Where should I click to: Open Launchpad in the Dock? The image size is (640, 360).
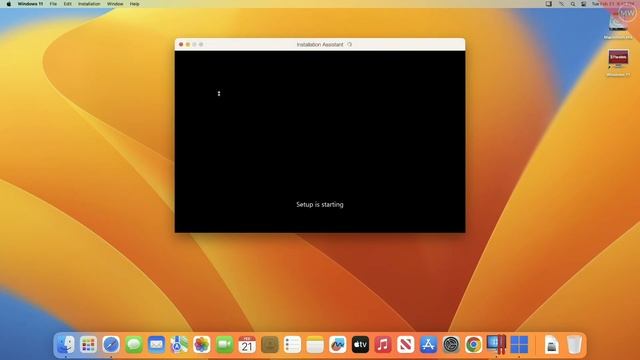(88, 345)
